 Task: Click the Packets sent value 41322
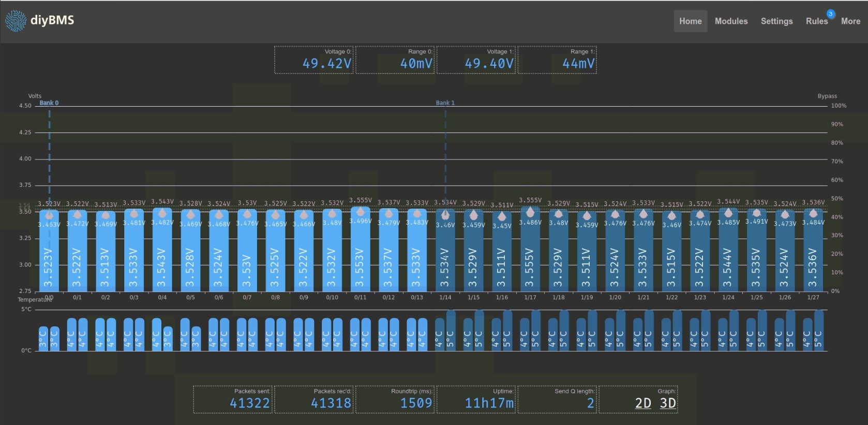click(250, 403)
